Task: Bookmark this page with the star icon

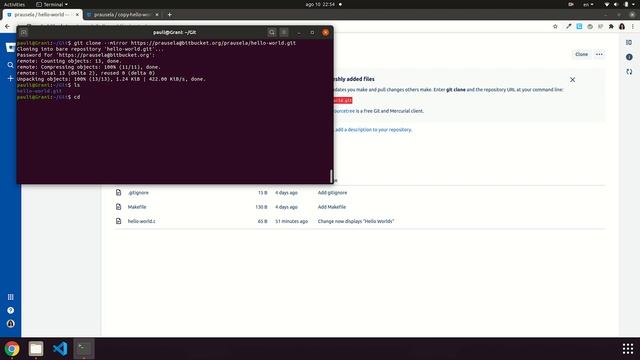Action: tap(555, 27)
